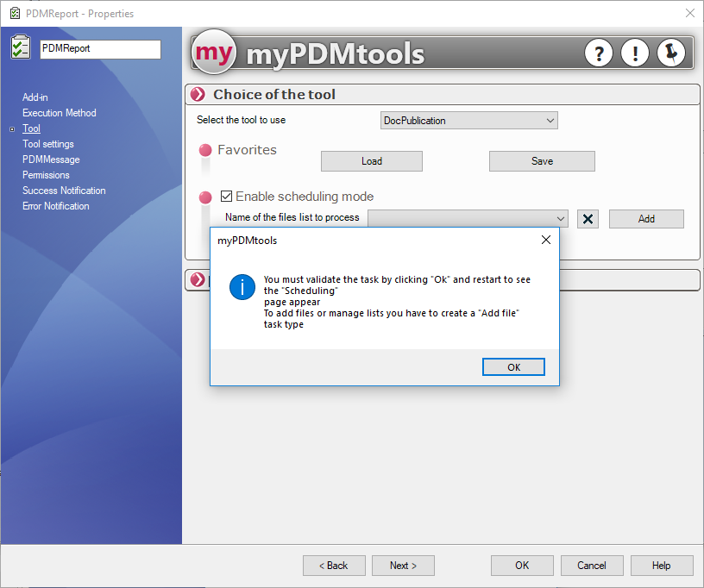704x588 pixels.
Task: Click the exclamation mark info icon
Action: 635,53
